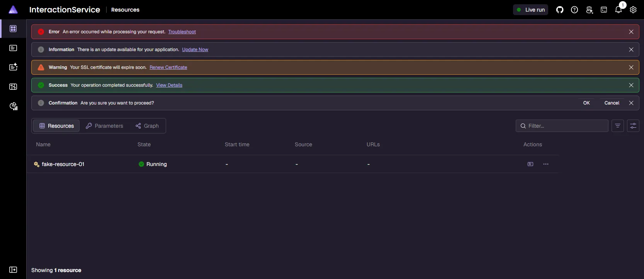Dismiss the Success message bar

[x=631, y=85]
